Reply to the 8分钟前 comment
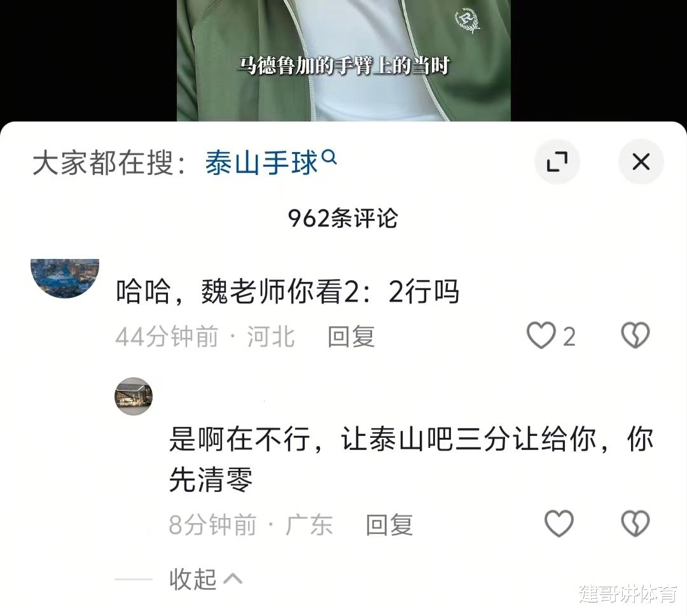 coord(389,525)
